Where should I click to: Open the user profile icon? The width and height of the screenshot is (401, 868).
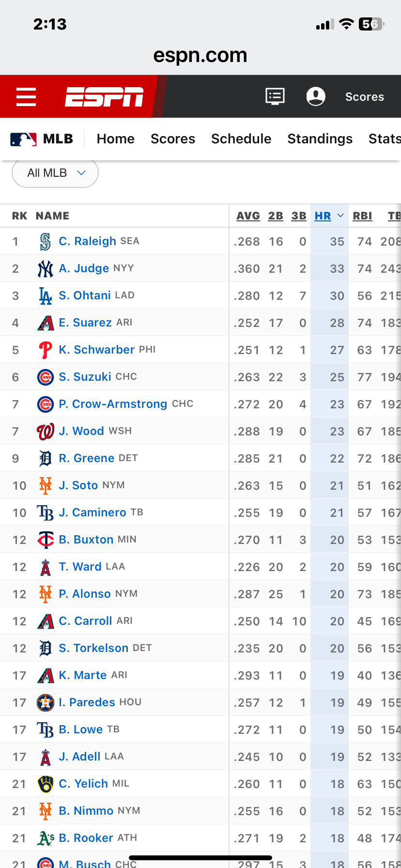pyautogui.click(x=316, y=96)
